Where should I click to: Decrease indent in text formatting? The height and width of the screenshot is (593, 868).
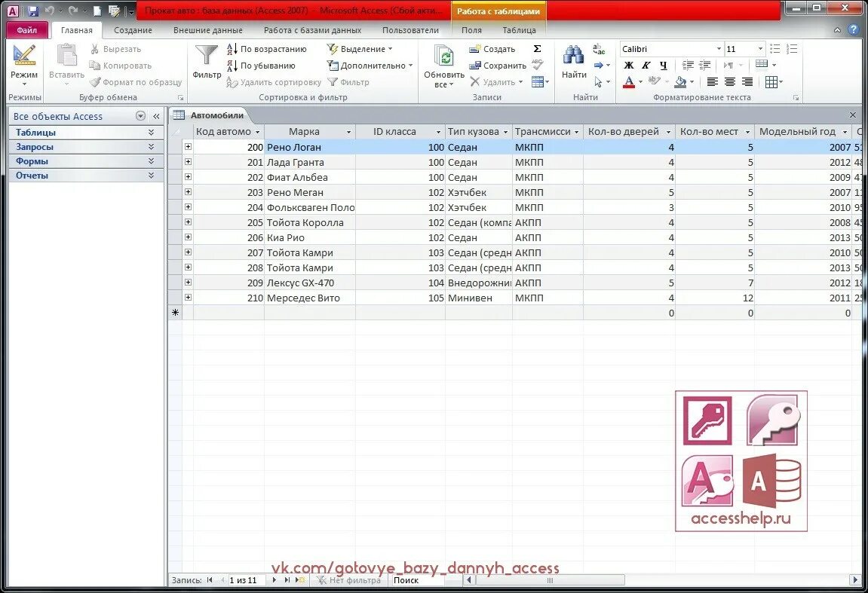click(688, 66)
